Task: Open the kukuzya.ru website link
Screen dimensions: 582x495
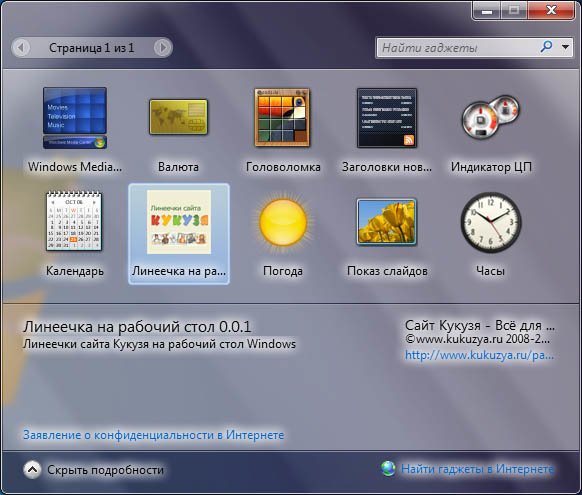Action: tap(479, 355)
